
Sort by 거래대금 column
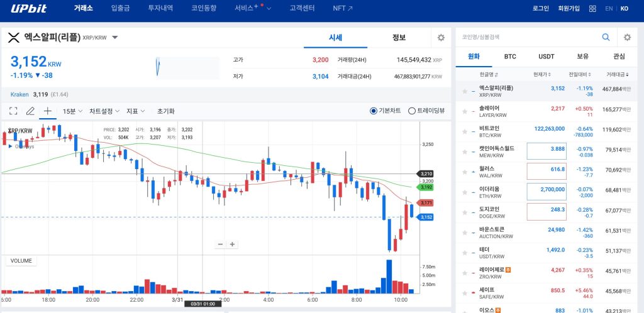click(x=618, y=74)
